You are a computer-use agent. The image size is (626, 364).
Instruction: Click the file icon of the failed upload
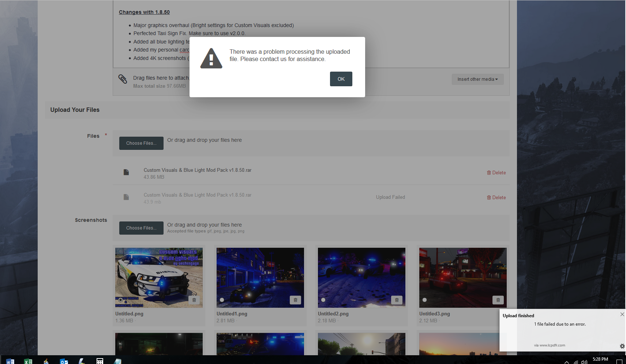pyautogui.click(x=126, y=197)
